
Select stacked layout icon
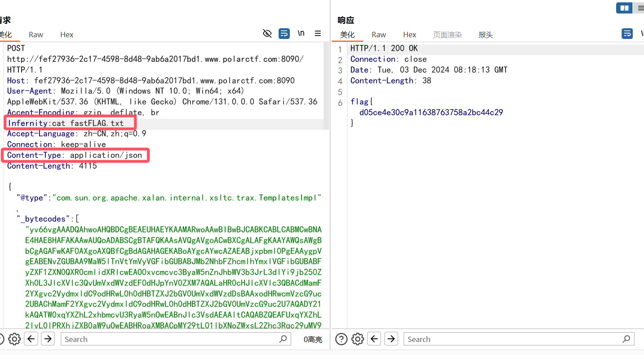pyautogui.click(x=639, y=8)
